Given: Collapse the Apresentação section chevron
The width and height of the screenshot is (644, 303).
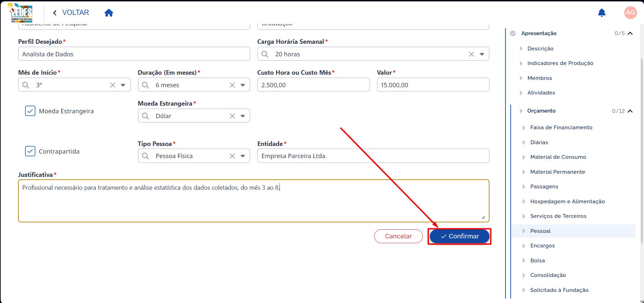Looking at the screenshot, I should coord(630,33).
